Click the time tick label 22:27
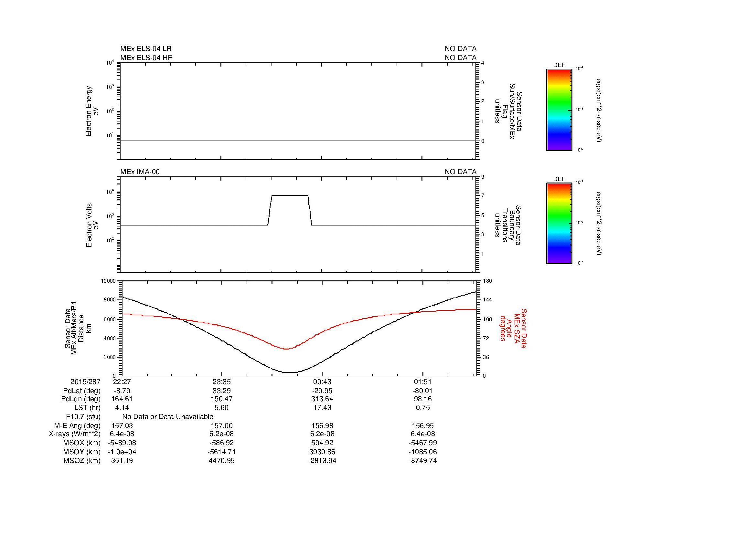 coord(122,382)
